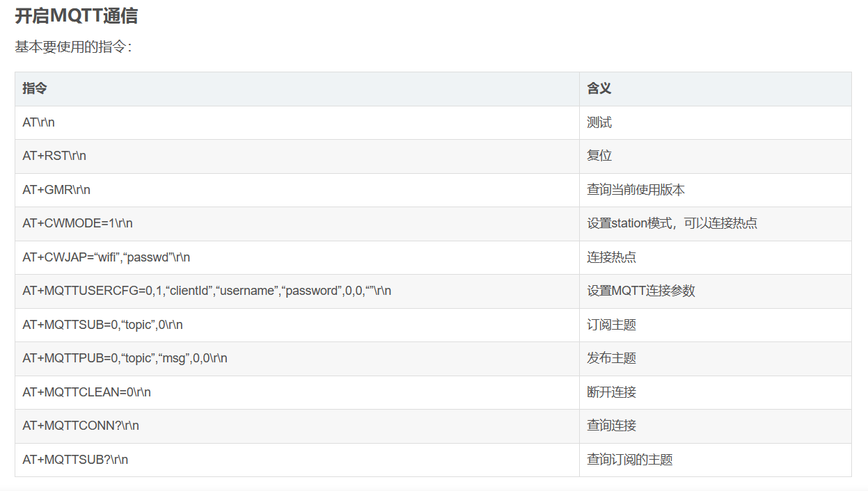This screenshot has width=868, height=491.
Task: Click the 断开连接 meaning cell
Action: pyautogui.click(x=611, y=392)
